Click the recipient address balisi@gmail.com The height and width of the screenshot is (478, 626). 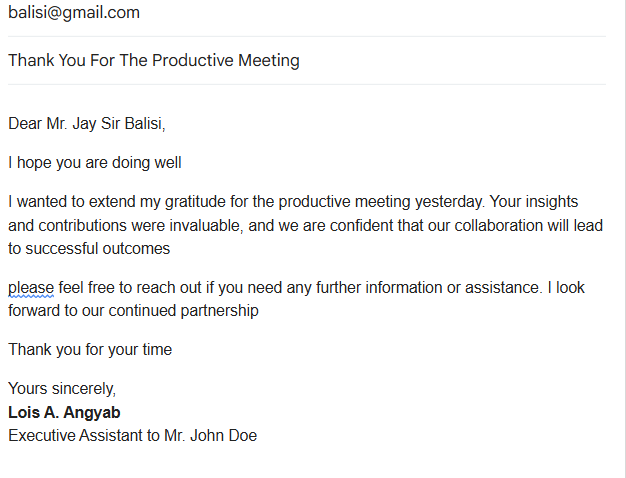point(74,13)
